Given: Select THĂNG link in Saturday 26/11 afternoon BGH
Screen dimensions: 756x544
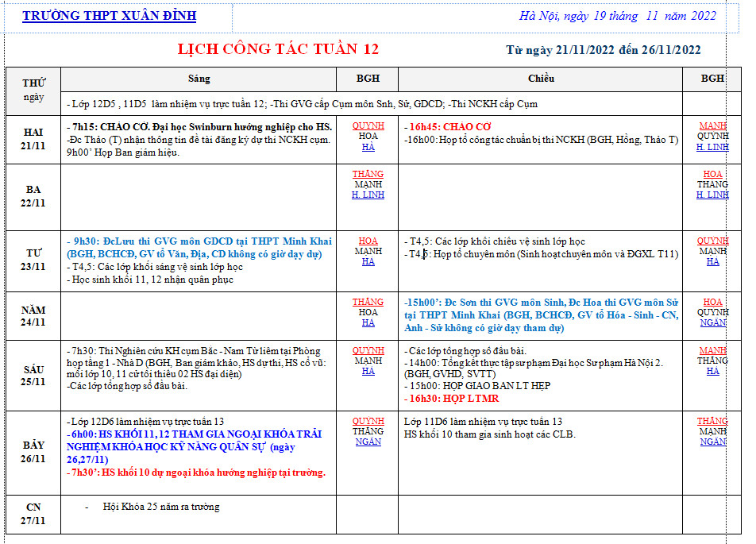Looking at the screenshot, I should tap(712, 421).
